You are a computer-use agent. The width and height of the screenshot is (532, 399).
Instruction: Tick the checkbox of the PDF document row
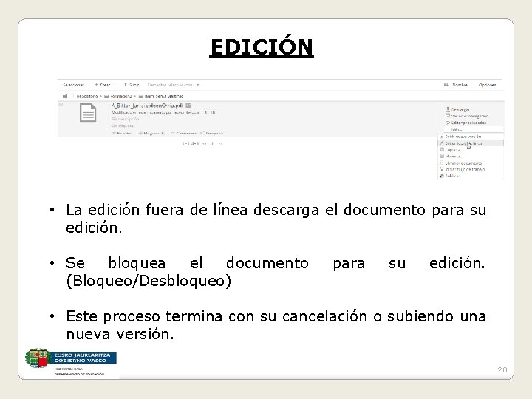pyautogui.click(x=61, y=105)
